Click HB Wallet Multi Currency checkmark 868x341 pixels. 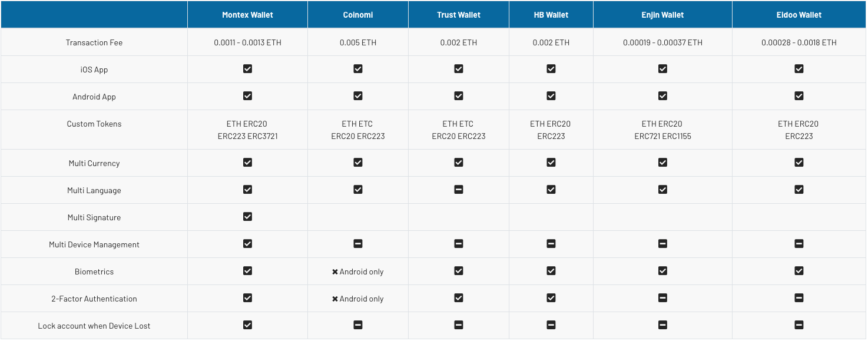coord(551,163)
